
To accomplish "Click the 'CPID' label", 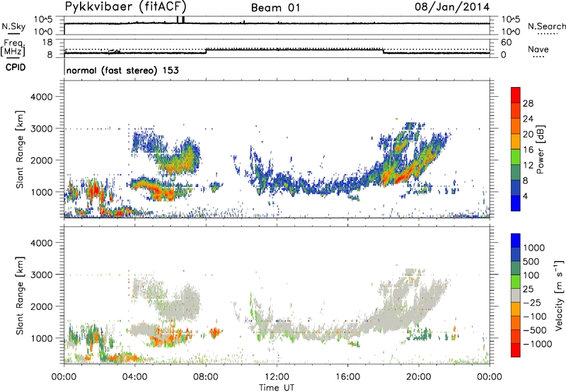I will pos(16,67).
